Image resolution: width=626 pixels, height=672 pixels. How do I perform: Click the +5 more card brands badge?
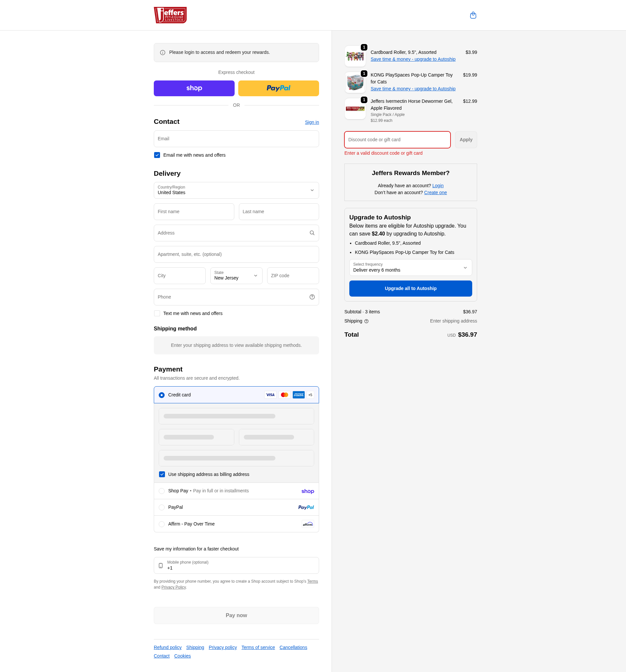[310, 395]
